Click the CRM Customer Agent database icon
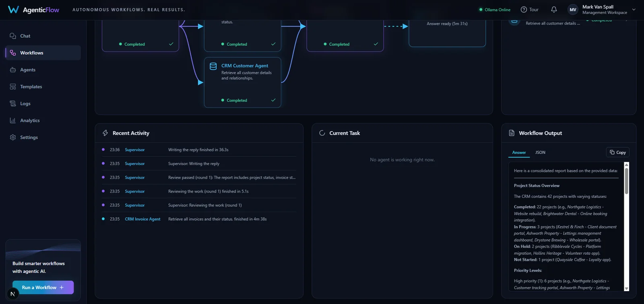This screenshot has height=304, width=644. click(213, 66)
